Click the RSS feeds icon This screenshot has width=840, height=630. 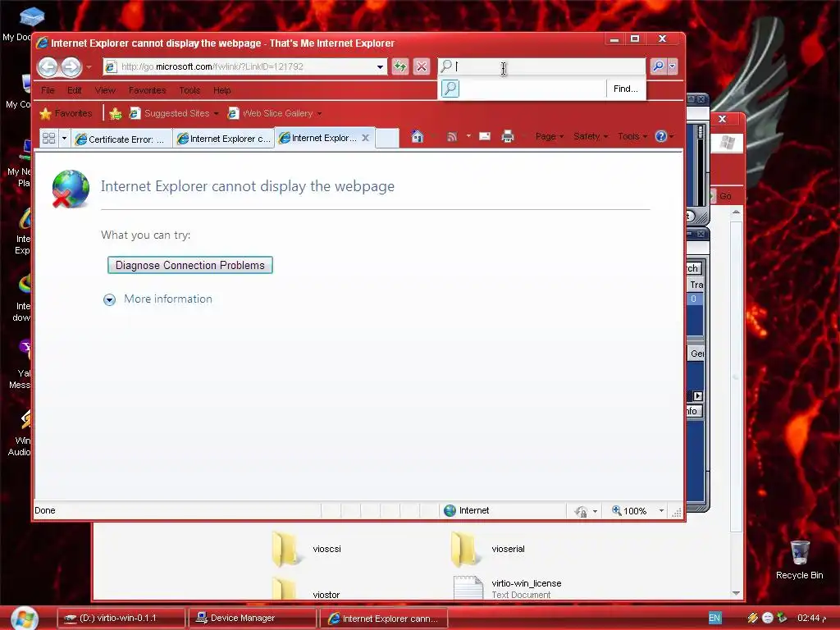point(452,137)
